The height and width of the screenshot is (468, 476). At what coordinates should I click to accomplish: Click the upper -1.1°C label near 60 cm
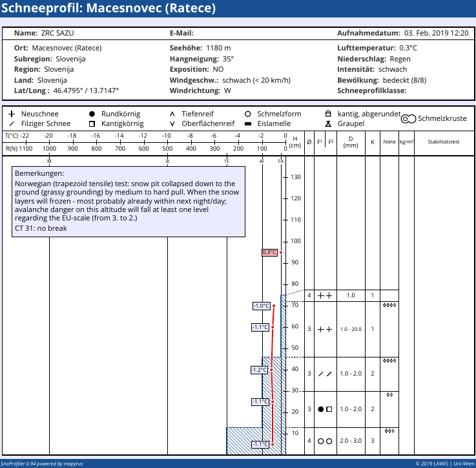coord(260,327)
